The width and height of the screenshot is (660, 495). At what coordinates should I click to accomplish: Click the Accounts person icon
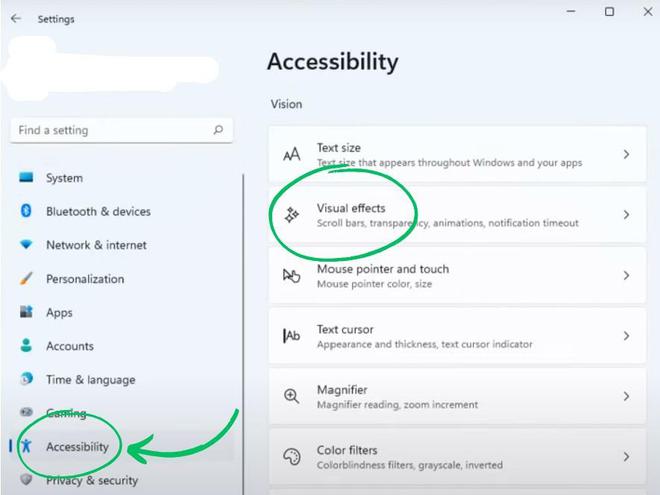27,346
